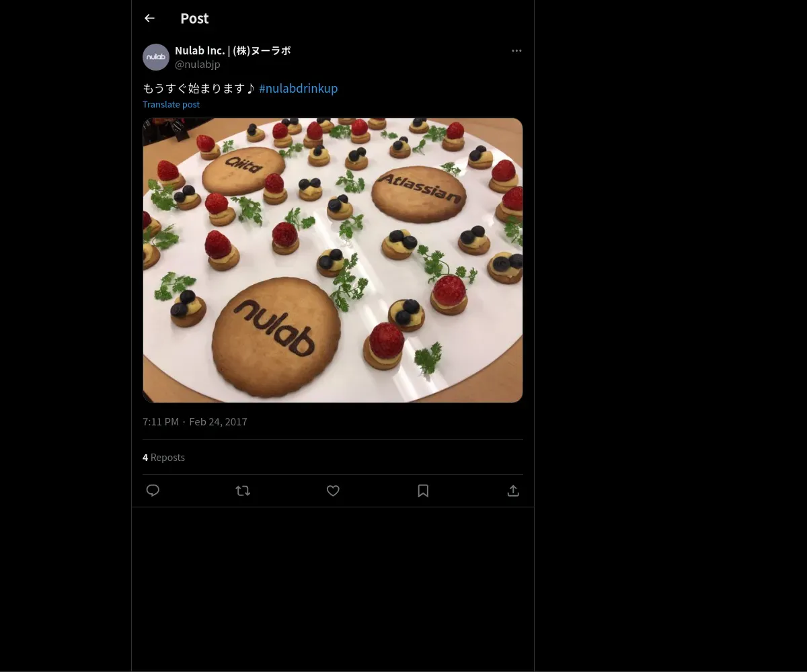Bookmark this post
807x672 pixels.
point(423,491)
